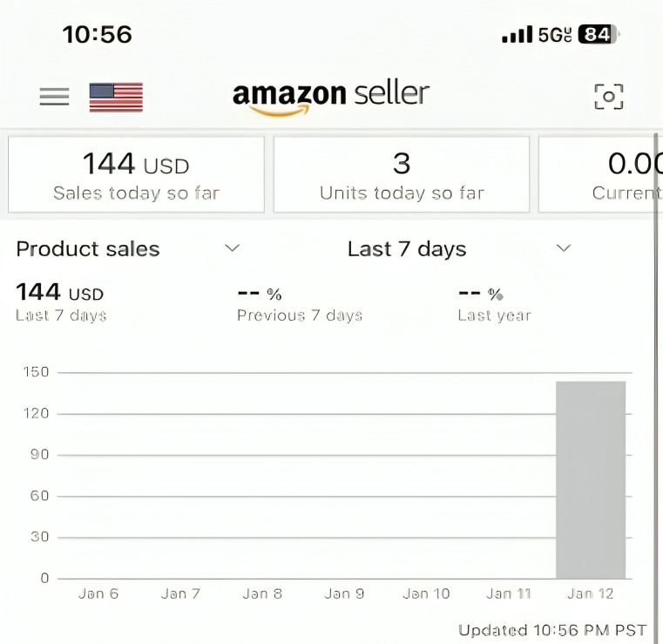Open the partially visible Current card

598,174
